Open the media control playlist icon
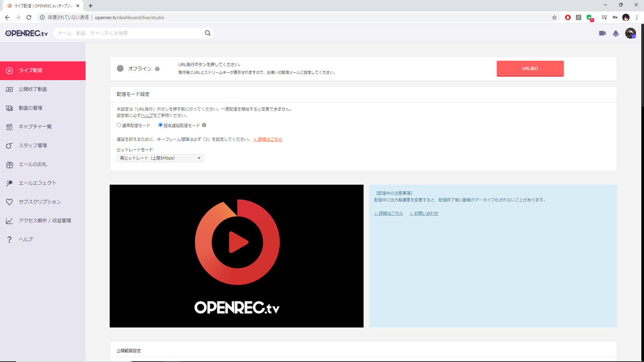The image size is (644, 362). point(604,17)
